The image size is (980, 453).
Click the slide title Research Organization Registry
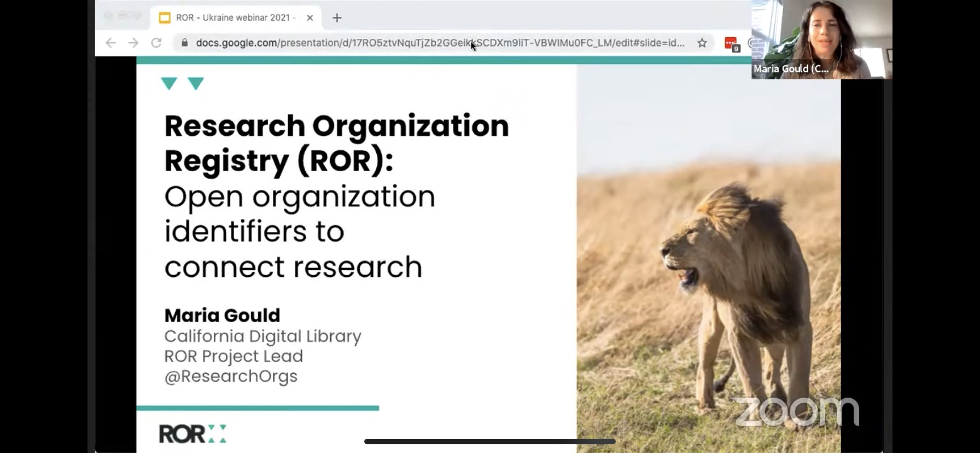[336, 142]
